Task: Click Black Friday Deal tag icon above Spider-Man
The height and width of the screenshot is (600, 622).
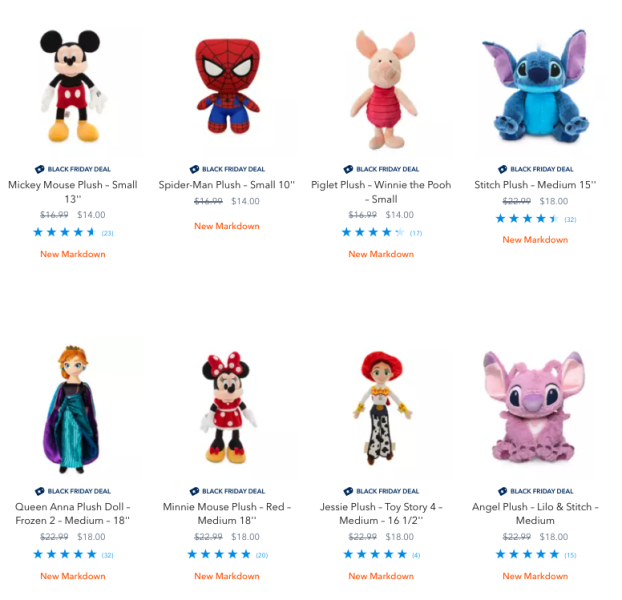Action: tap(194, 170)
